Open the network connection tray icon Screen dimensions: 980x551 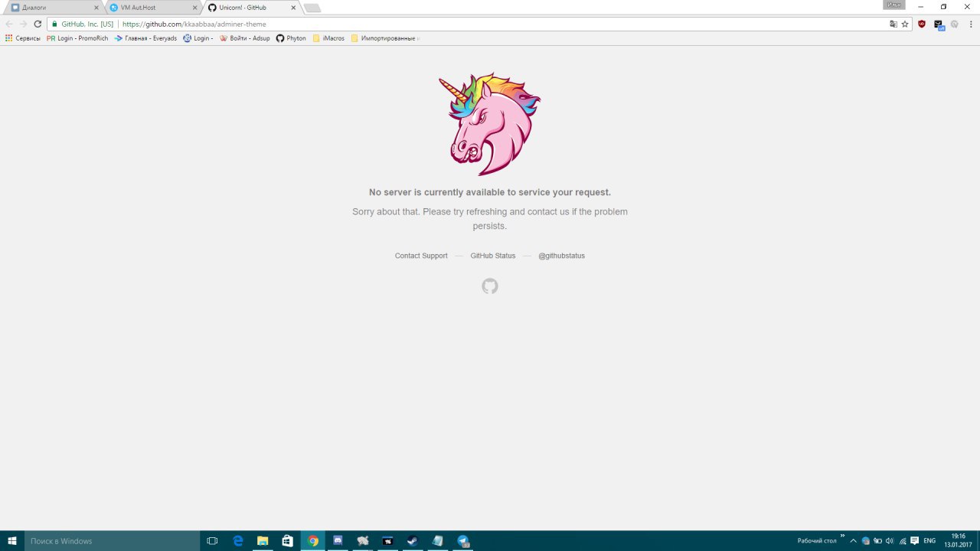pos(903,540)
